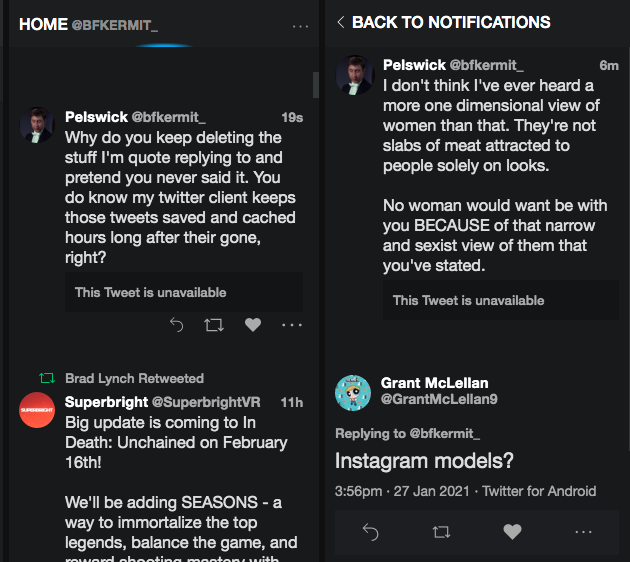Open Superbright's red profile avatar
Image resolution: width=630 pixels, height=562 pixels.
coord(37,410)
